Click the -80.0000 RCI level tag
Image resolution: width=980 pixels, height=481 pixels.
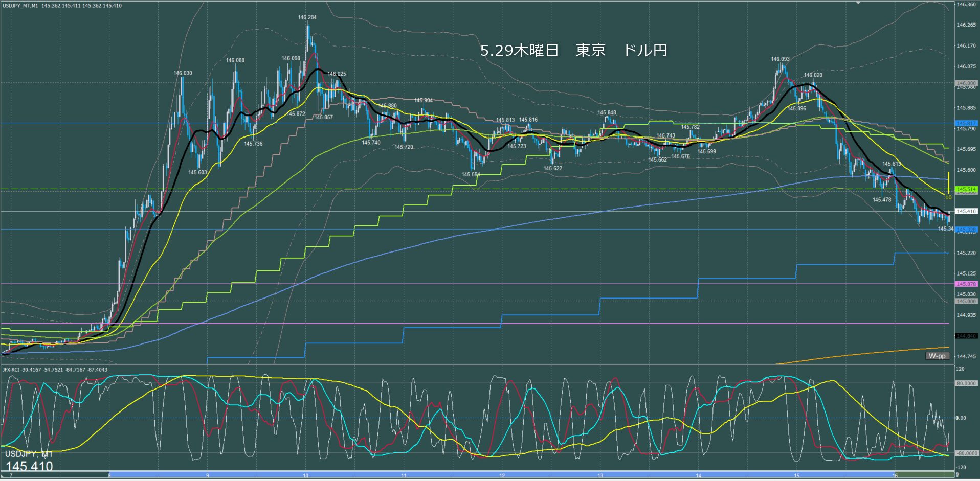[967, 453]
